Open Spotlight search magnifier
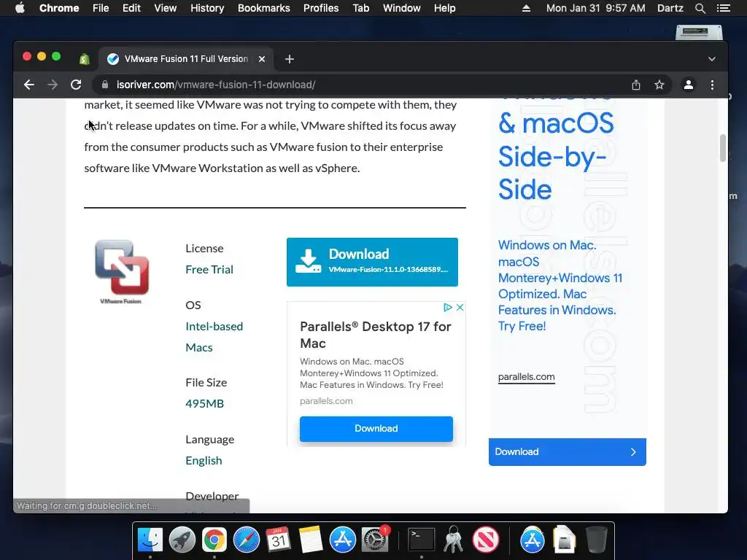Screen dimensions: 747x560 (700, 8)
